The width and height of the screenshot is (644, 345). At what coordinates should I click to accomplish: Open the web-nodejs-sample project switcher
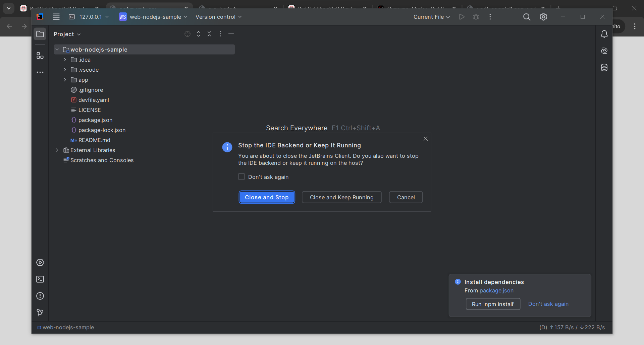point(153,17)
